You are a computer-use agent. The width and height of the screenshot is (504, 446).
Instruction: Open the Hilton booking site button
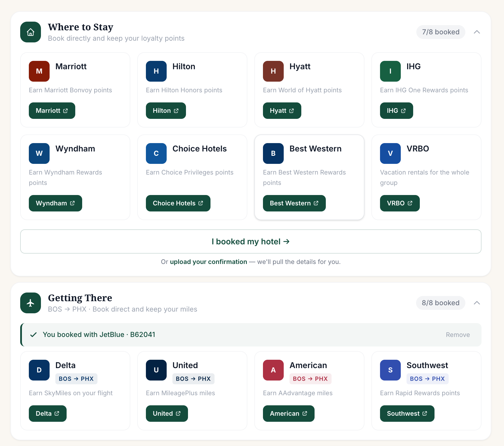(166, 111)
